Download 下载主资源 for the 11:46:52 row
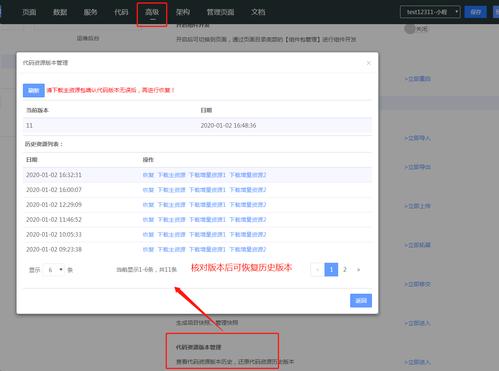This screenshot has width=499, height=371. [171, 220]
